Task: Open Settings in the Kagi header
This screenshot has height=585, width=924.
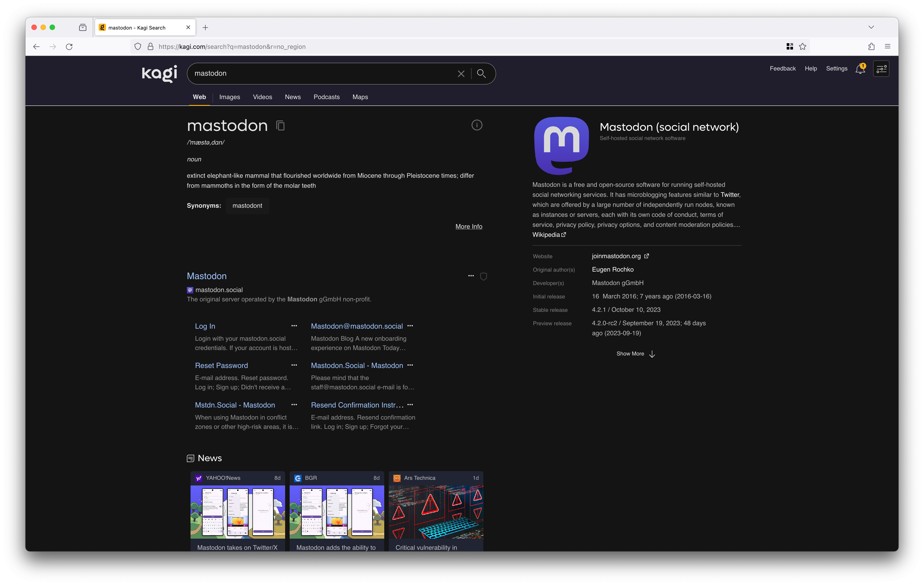Action: click(x=836, y=69)
